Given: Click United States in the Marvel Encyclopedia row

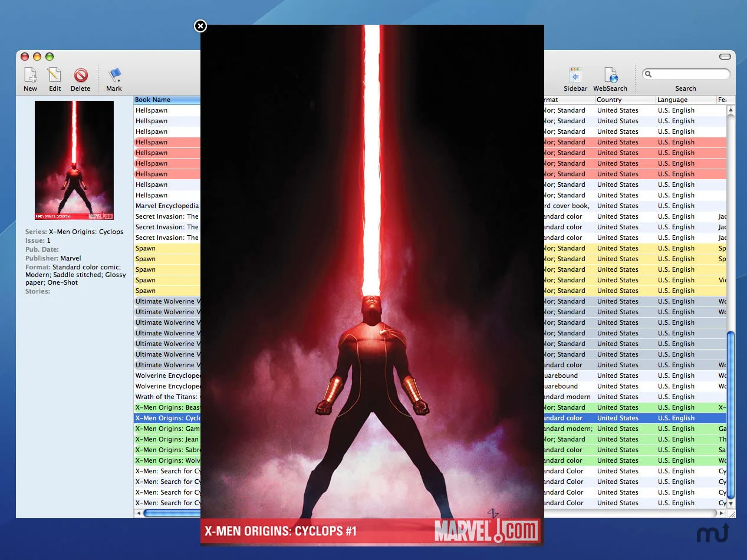Looking at the screenshot, I should (617, 206).
